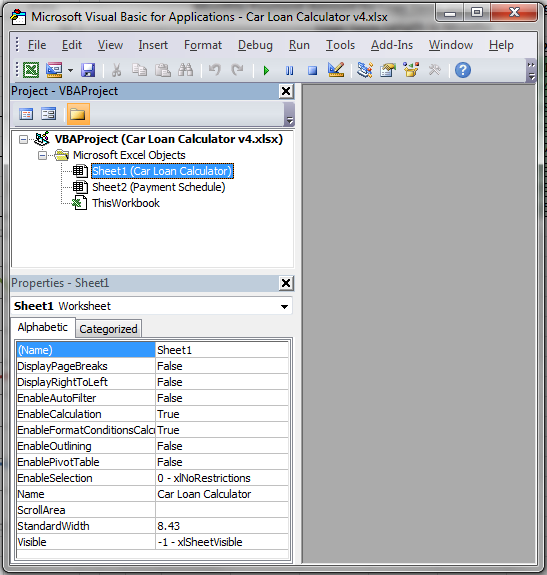Click View Object icon in Project panel
Screen dimensions: 547x575
[49, 114]
